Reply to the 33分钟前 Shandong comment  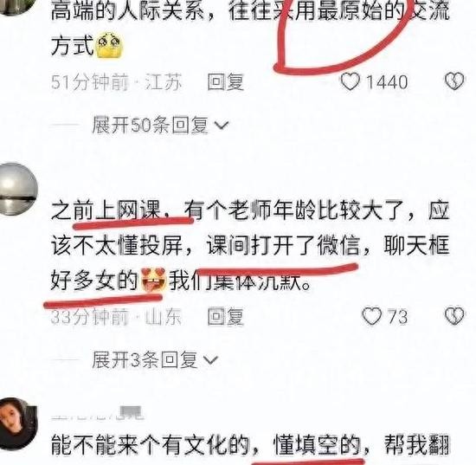(226, 316)
